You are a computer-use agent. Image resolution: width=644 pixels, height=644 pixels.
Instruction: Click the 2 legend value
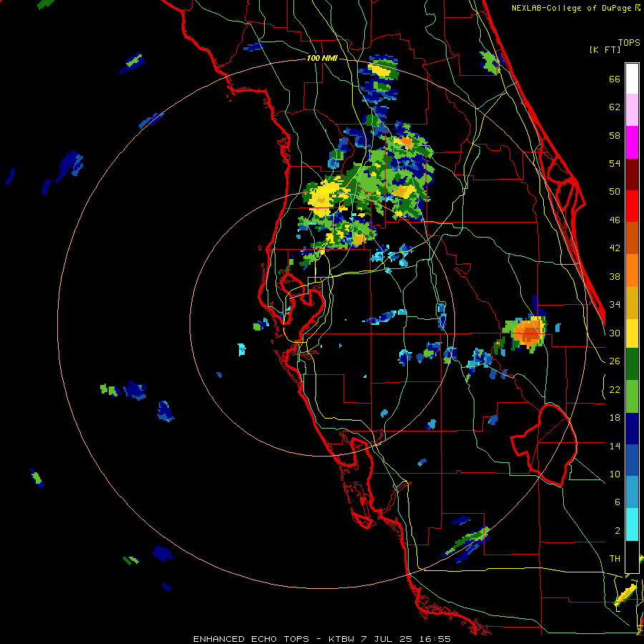tap(618, 530)
